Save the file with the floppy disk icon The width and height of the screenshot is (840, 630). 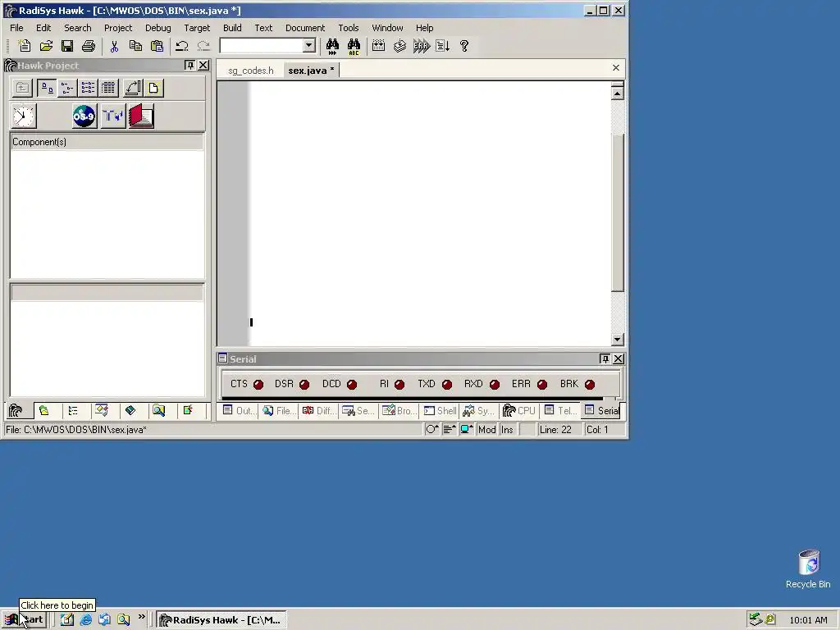point(67,46)
